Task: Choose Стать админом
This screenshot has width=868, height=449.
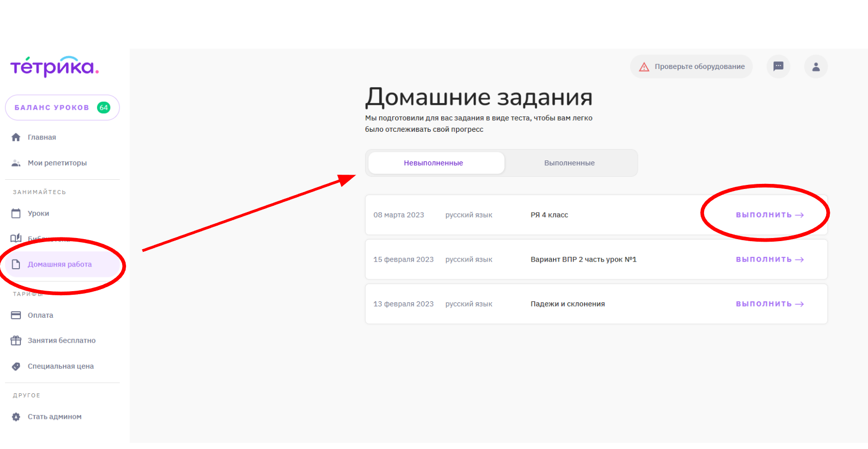Action: coord(55,417)
